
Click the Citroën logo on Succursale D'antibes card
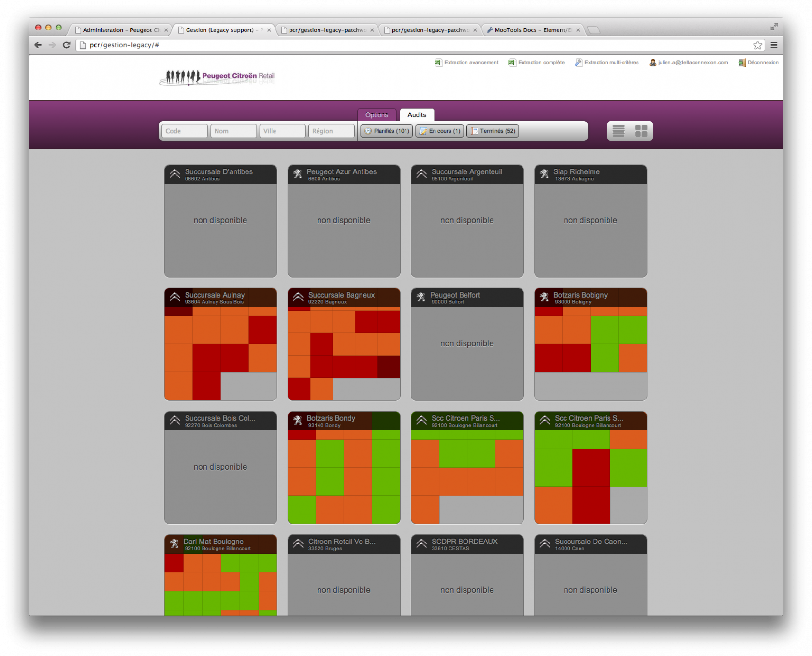[x=175, y=174]
